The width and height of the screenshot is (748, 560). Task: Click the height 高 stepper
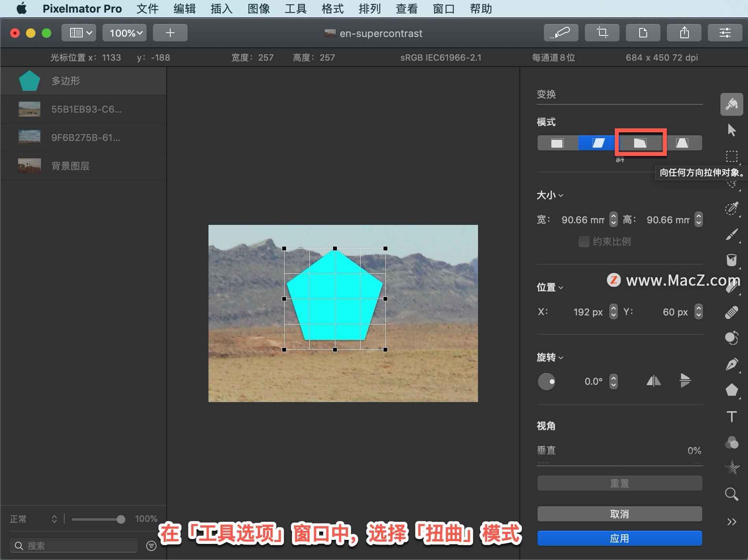(x=698, y=219)
